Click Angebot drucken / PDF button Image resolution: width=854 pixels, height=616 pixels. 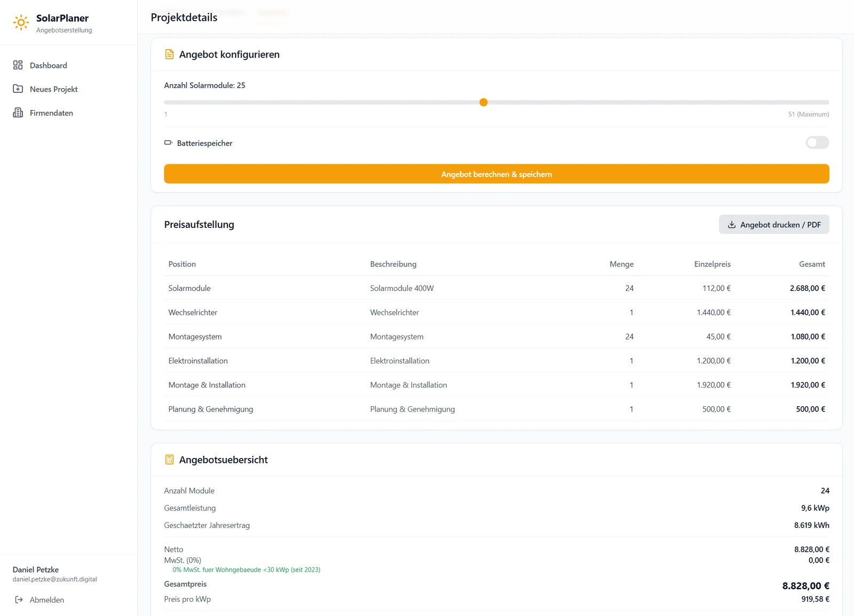774,225
